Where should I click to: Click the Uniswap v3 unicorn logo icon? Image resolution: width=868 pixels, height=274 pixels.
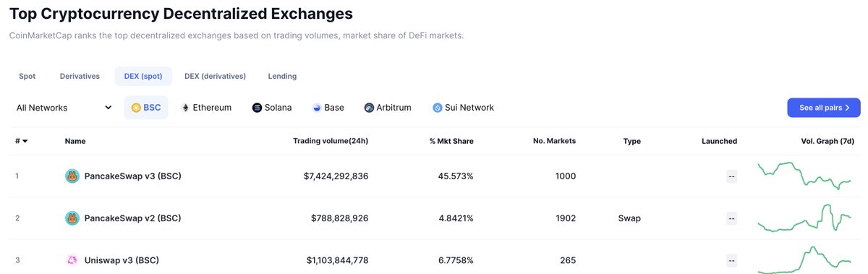[72, 260]
